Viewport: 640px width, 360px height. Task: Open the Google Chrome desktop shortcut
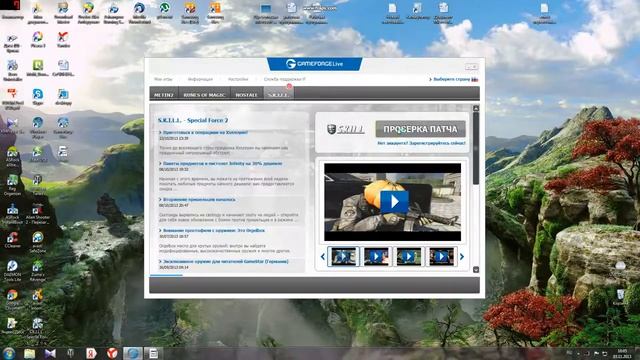click(x=12, y=300)
